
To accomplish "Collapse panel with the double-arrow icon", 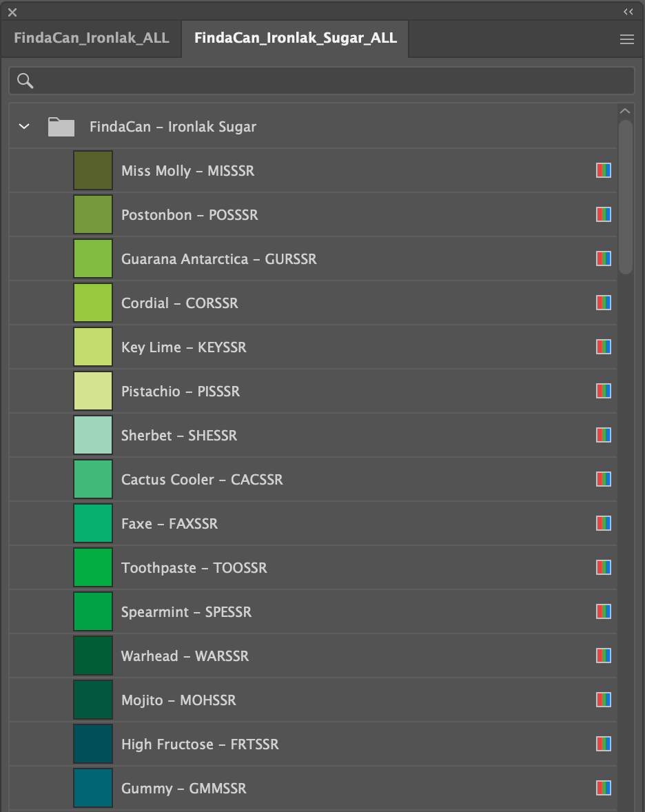I will (628, 12).
